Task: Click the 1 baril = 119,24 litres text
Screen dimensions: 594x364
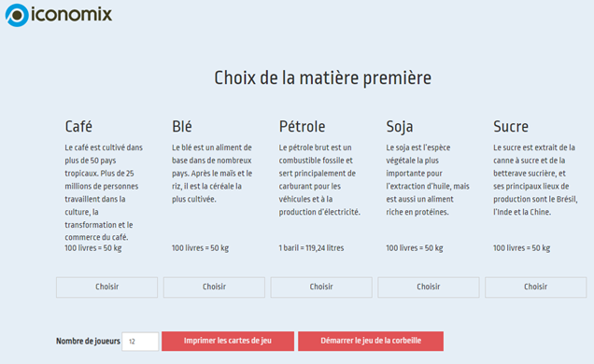Action: point(311,248)
